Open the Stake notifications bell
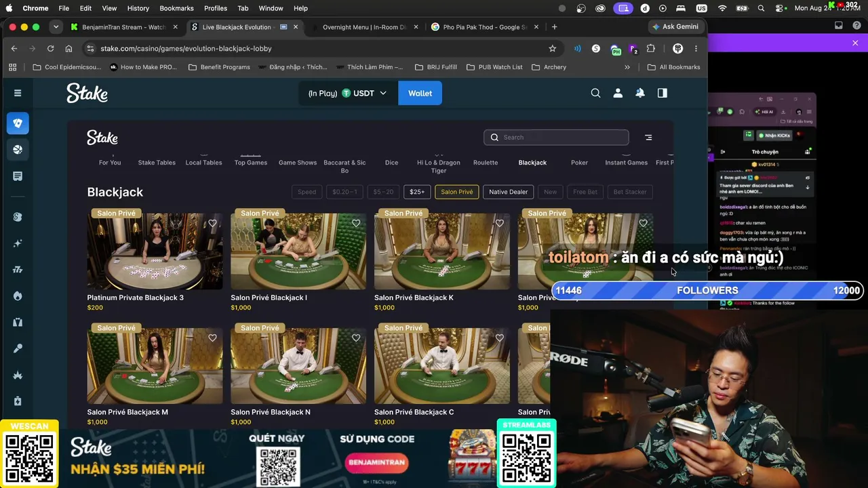This screenshot has height=488, width=868. pyautogui.click(x=640, y=93)
